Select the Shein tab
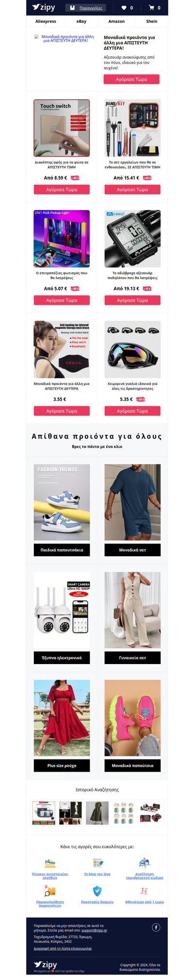Screen dimensions: 194x980 (x=152, y=21)
